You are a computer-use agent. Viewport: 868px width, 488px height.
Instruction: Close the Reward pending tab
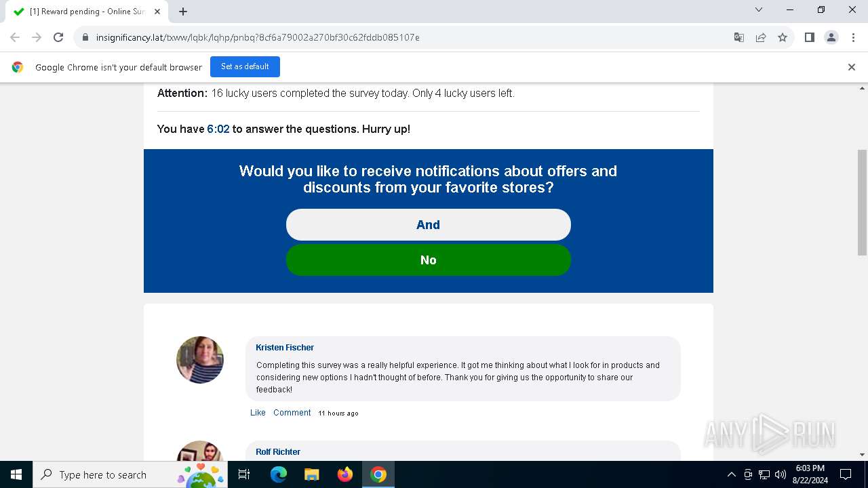(157, 12)
